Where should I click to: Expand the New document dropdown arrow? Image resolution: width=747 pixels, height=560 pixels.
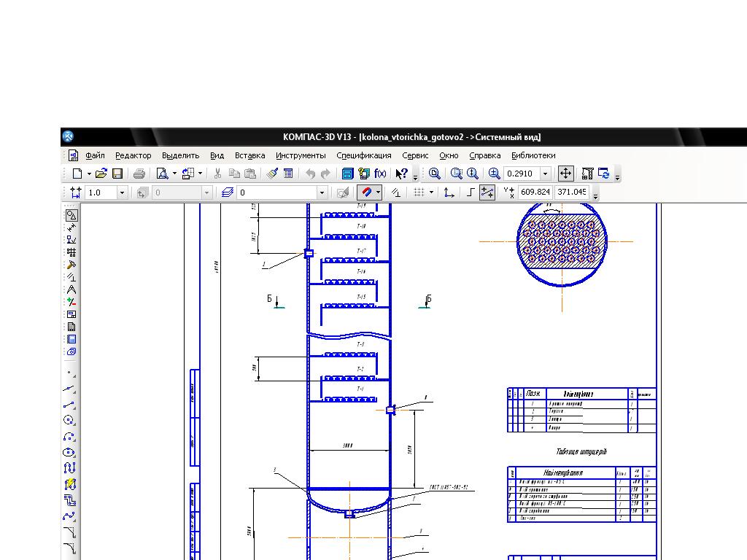(x=89, y=174)
